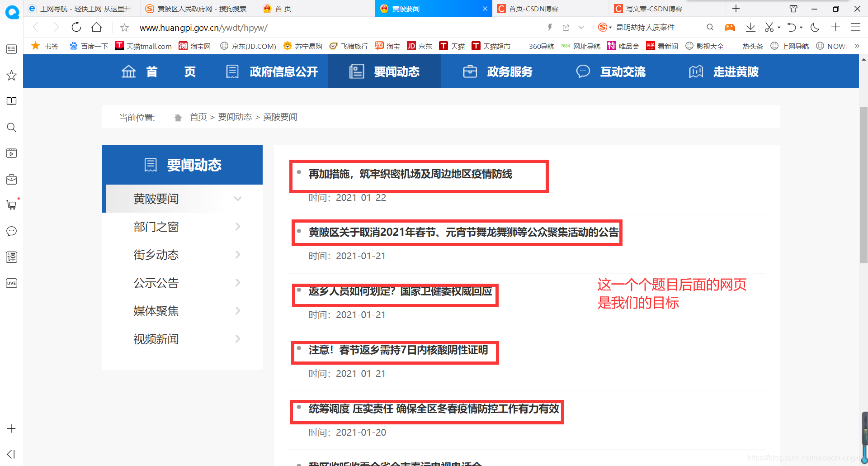Open 政务服务 nav menu
Viewport: 868px width, 466px height.
point(498,71)
